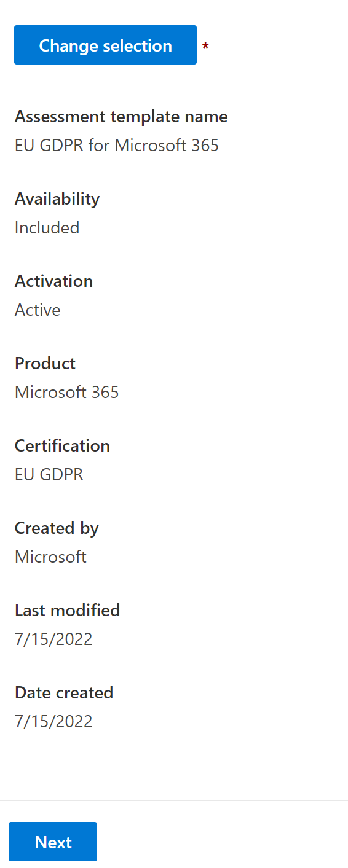
Task: Click the EU GDPR certification value
Action: 49,475
